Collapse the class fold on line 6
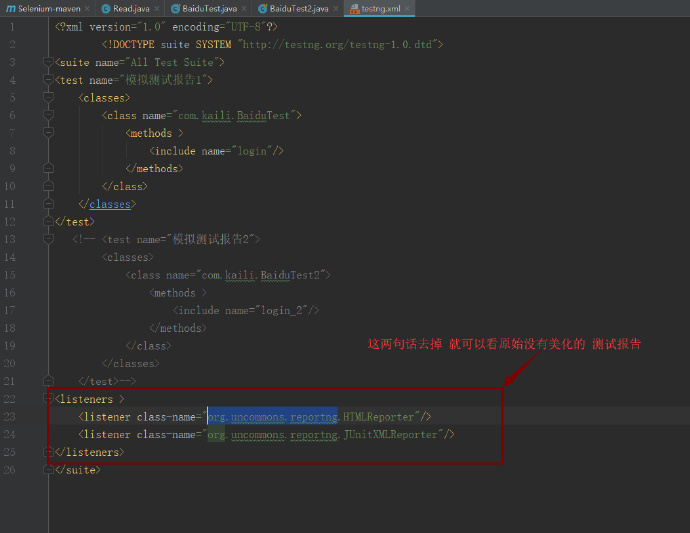This screenshot has width=690, height=533. coord(48,115)
